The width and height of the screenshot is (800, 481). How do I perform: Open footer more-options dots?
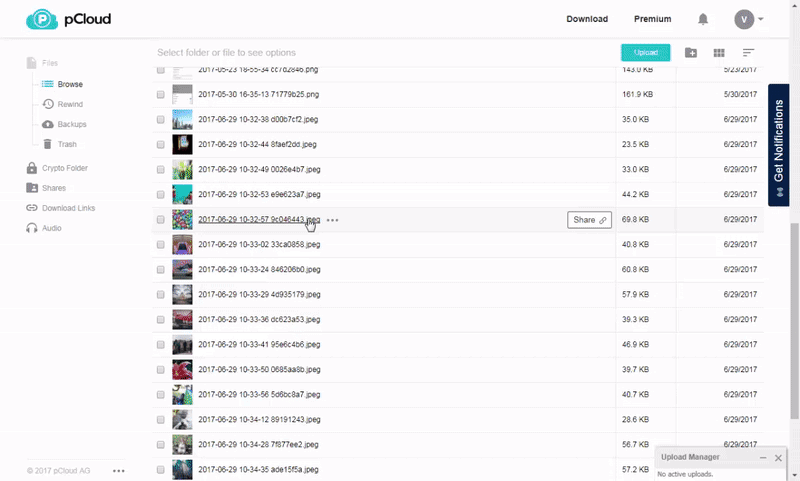118,471
